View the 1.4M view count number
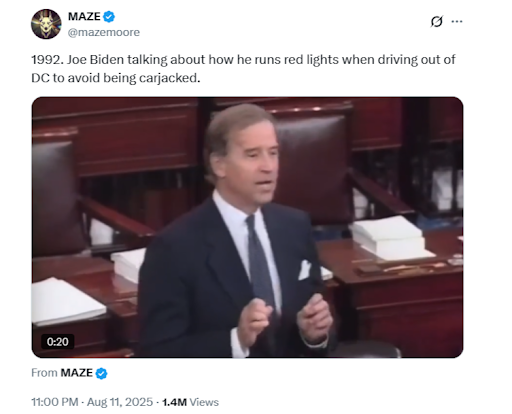The image size is (512, 414). click(x=174, y=402)
